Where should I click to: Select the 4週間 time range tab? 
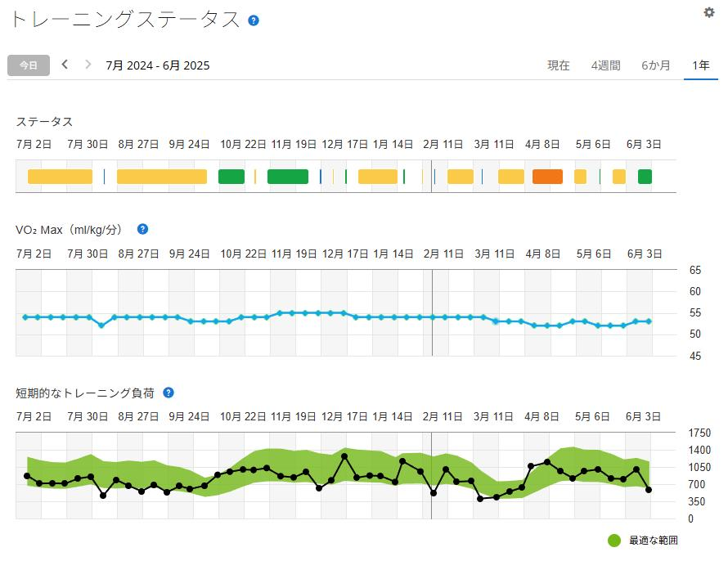pos(605,65)
